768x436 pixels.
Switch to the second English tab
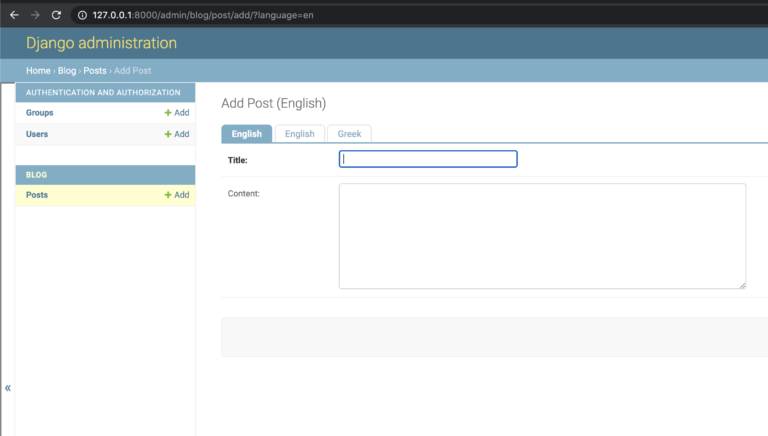click(x=300, y=134)
